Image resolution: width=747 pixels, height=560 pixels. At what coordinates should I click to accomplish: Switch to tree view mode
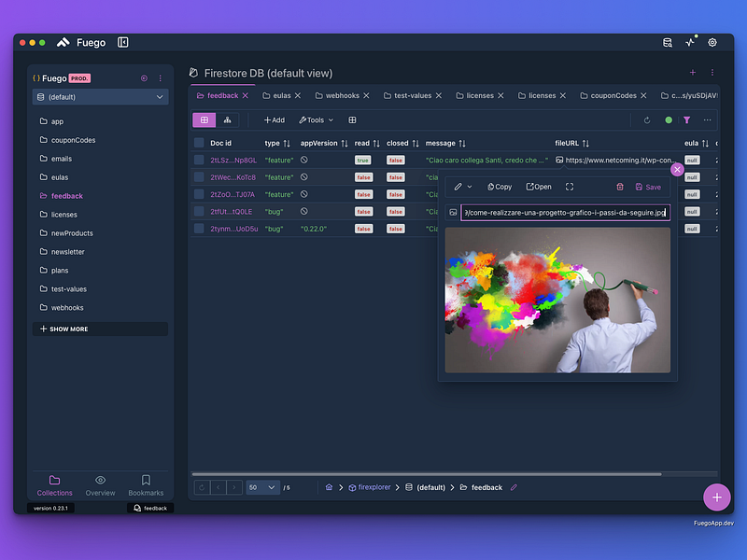(x=227, y=120)
